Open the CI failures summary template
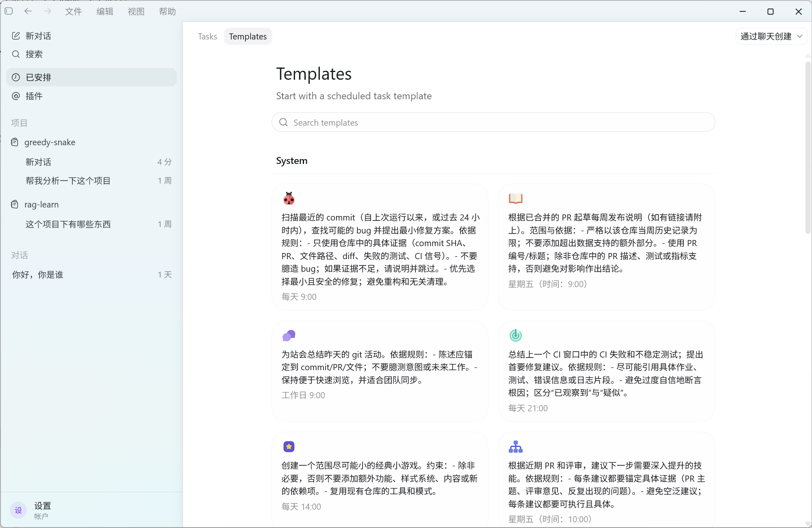This screenshot has width=812, height=528. pos(607,371)
